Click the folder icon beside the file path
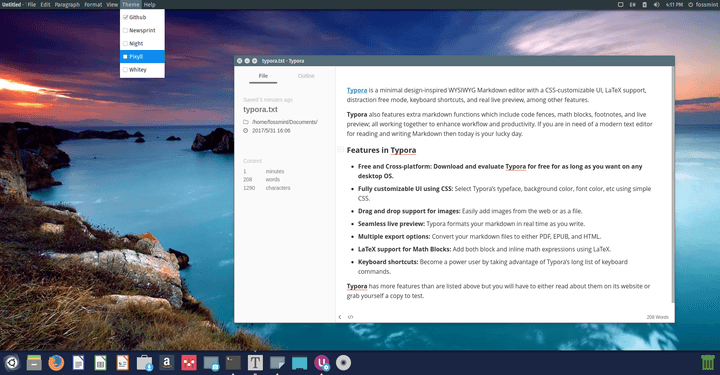This screenshot has width=720, height=375. pyautogui.click(x=246, y=122)
